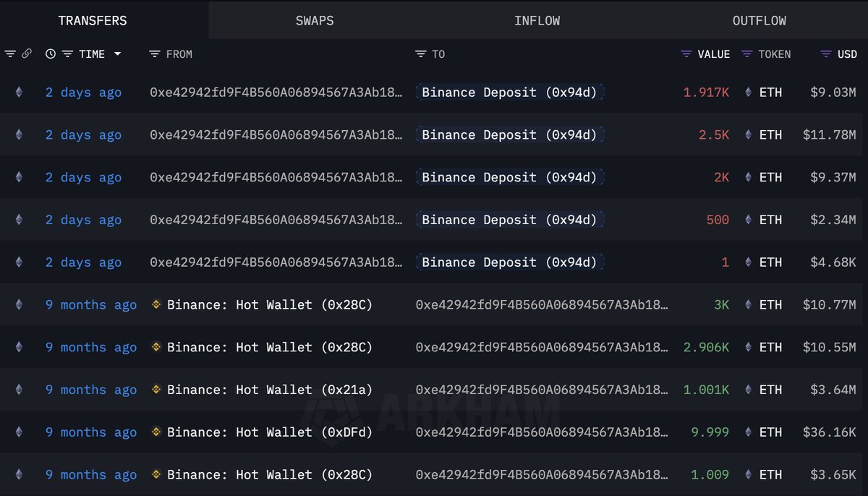Open Binance: Hot Wallet (0x21a) entity

pos(270,390)
